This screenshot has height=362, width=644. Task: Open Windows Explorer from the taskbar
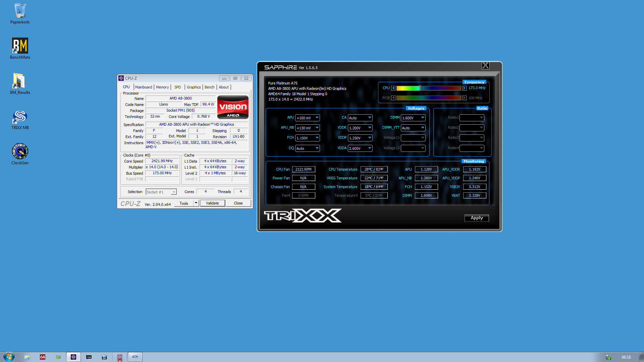point(27,357)
